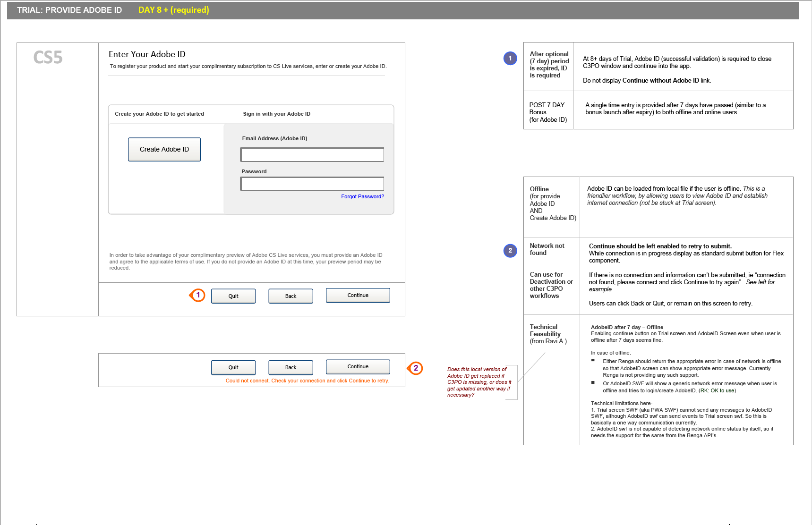Select the 'Sign in with your Adobe ID' heading
The width and height of the screenshot is (812, 525).
[x=277, y=114]
